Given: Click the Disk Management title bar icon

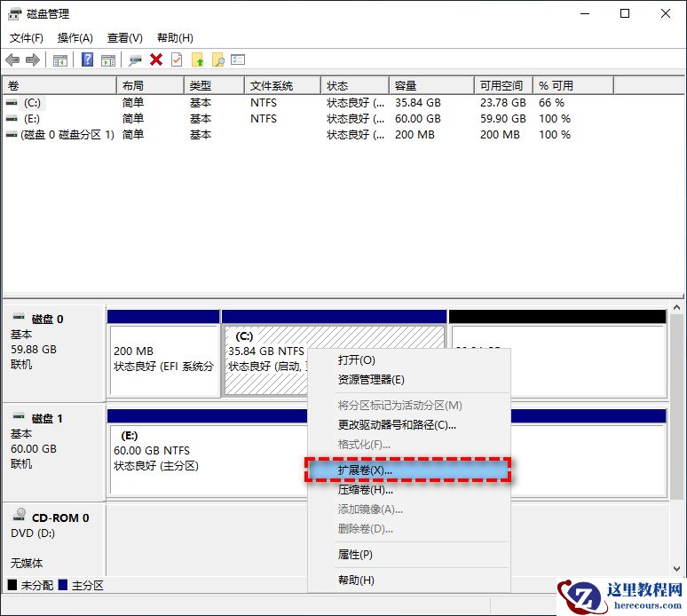Looking at the screenshot, I should [14, 14].
